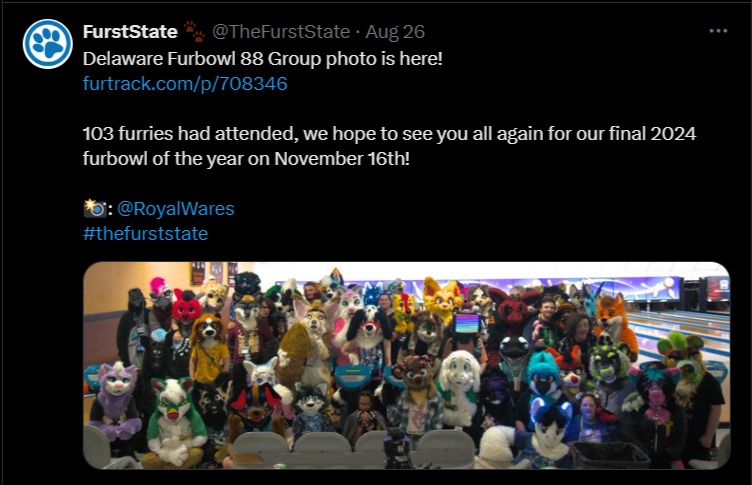Click the TV-screen head character in photo
752x485 pixels.
tap(466, 324)
